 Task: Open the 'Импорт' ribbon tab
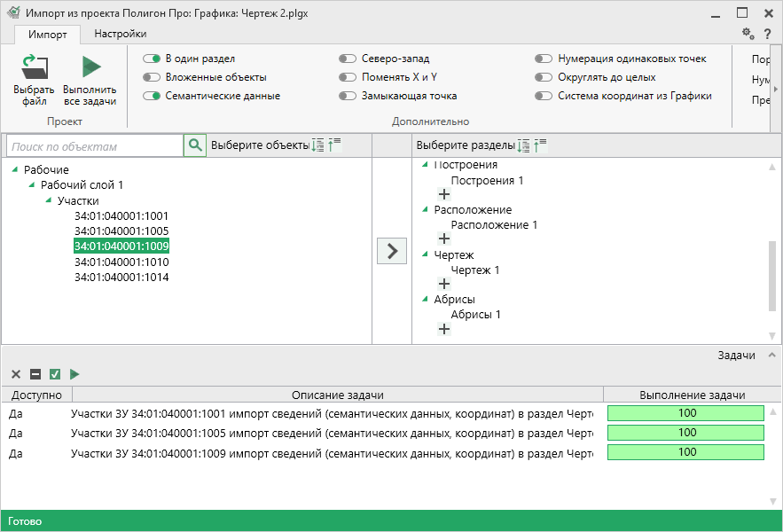[47, 34]
